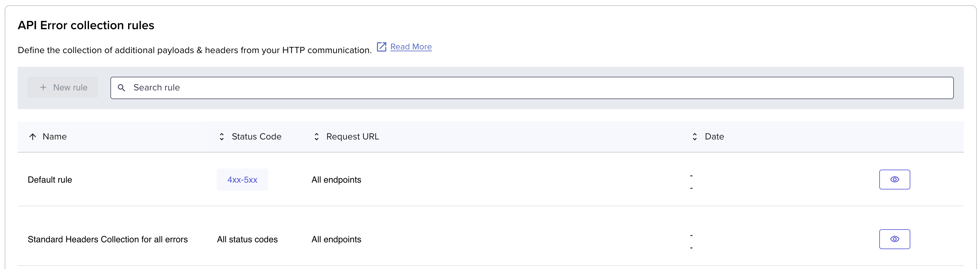Click the sort arrows icon next to Request URL
This screenshot has height=269, width=980.
click(317, 137)
